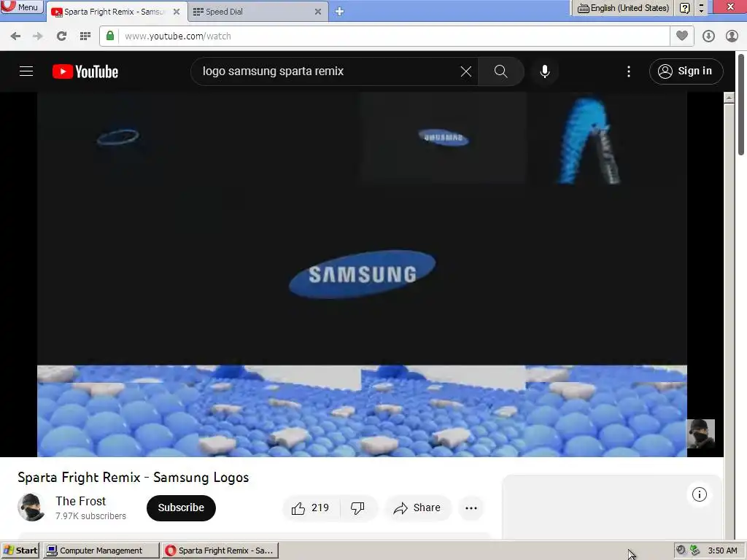This screenshot has height=560, width=747.
Task: Close the Speed Dial tab
Action: click(x=318, y=12)
